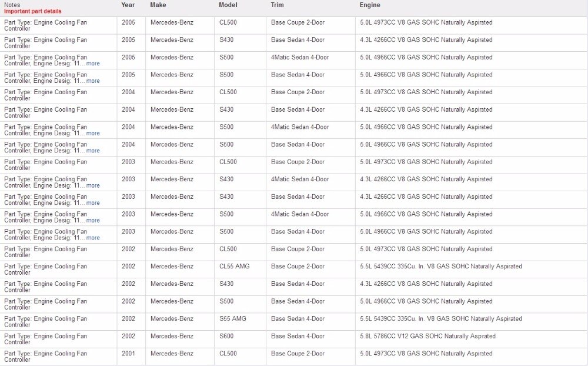This screenshot has height=366, width=588.
Task: Select the Mercedes-Benz make cell for S600
Action: click(x=172, y=336)
